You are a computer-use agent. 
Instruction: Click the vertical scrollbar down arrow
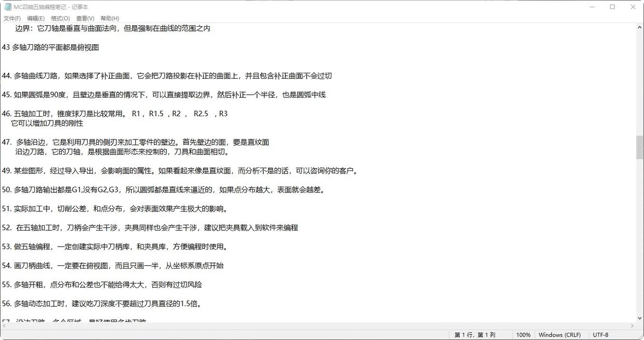(640, 318)
